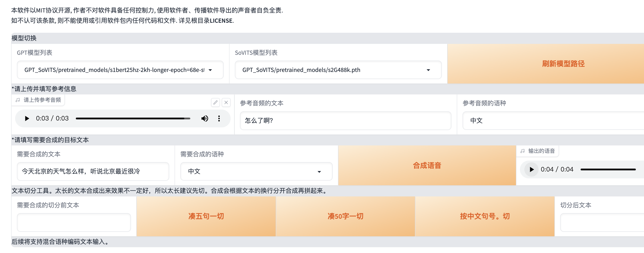Seek in the output audio progress bar

tap(608, 169)
